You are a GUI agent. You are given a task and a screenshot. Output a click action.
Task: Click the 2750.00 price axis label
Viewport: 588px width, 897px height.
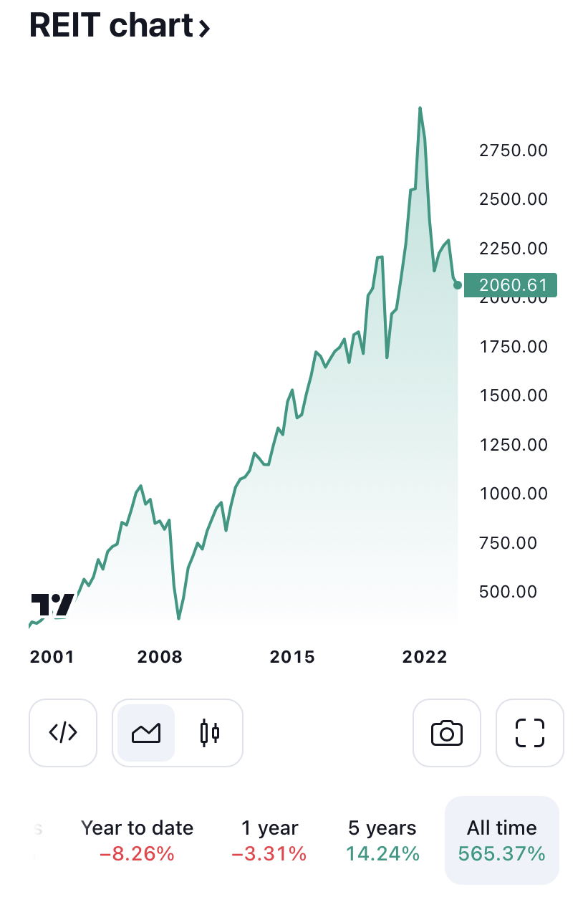(x=513, y=150)
